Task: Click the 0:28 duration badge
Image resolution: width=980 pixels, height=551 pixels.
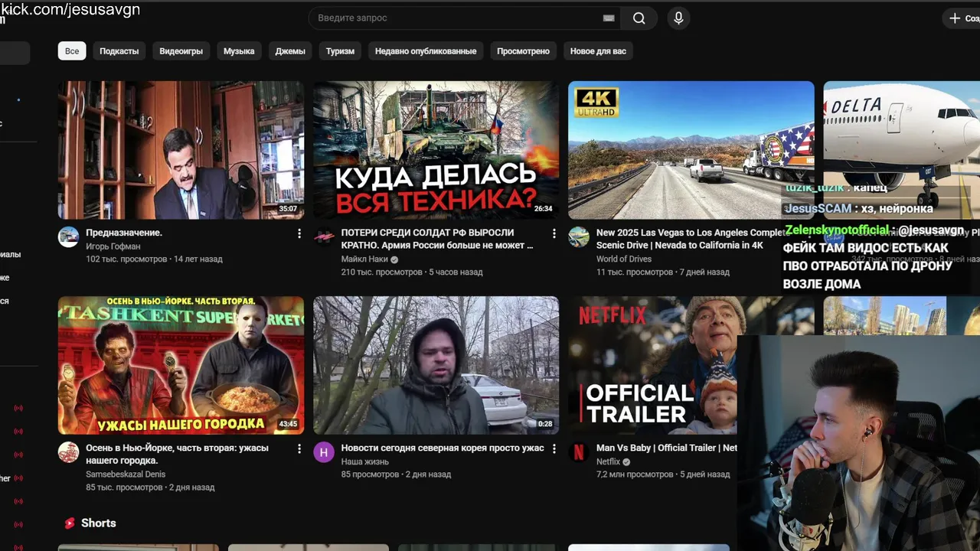Action: [x=545, y=424]
